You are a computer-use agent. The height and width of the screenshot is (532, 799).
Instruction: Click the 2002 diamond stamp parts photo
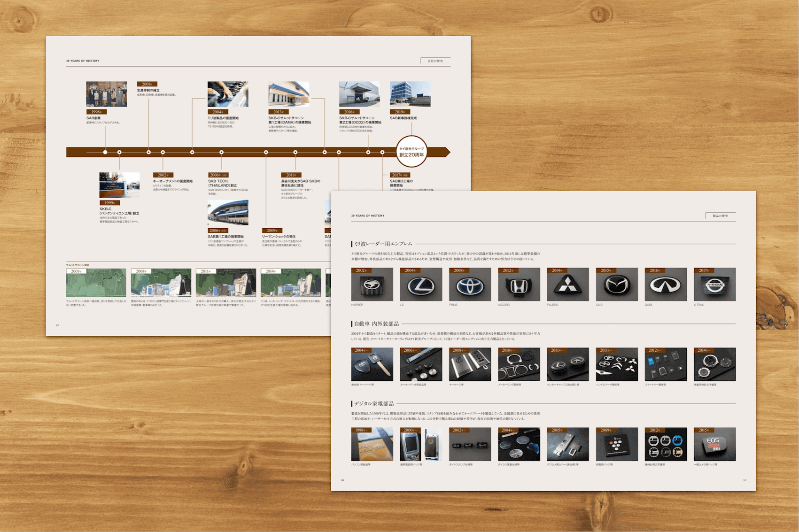(470, 444)
